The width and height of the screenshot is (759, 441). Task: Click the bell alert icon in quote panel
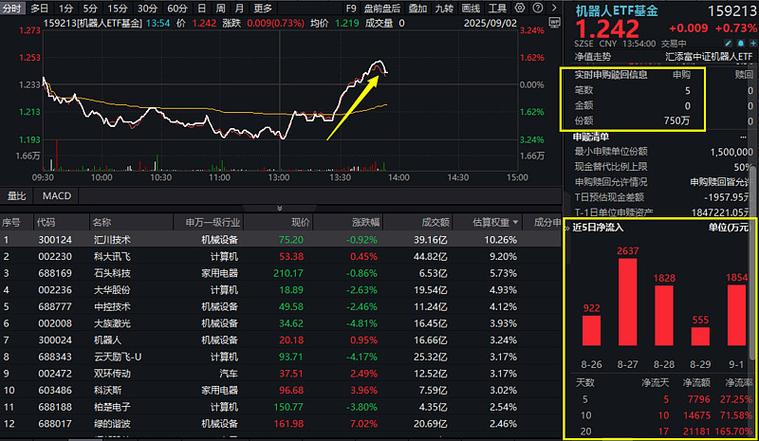[x=741, y=44]
